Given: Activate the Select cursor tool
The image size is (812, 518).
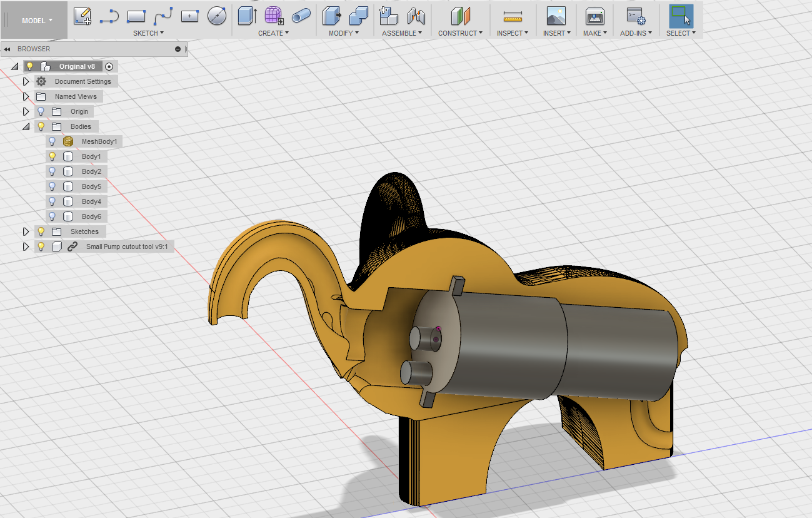Looking at the screenshot, I should click(x=681, y=16).
